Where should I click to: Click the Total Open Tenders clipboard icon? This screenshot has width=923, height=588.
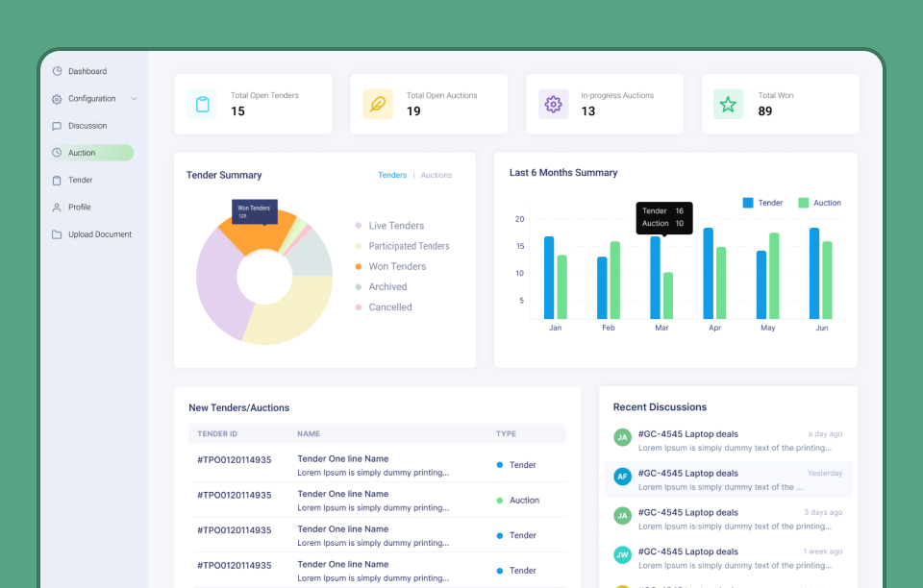pos(202,104)
